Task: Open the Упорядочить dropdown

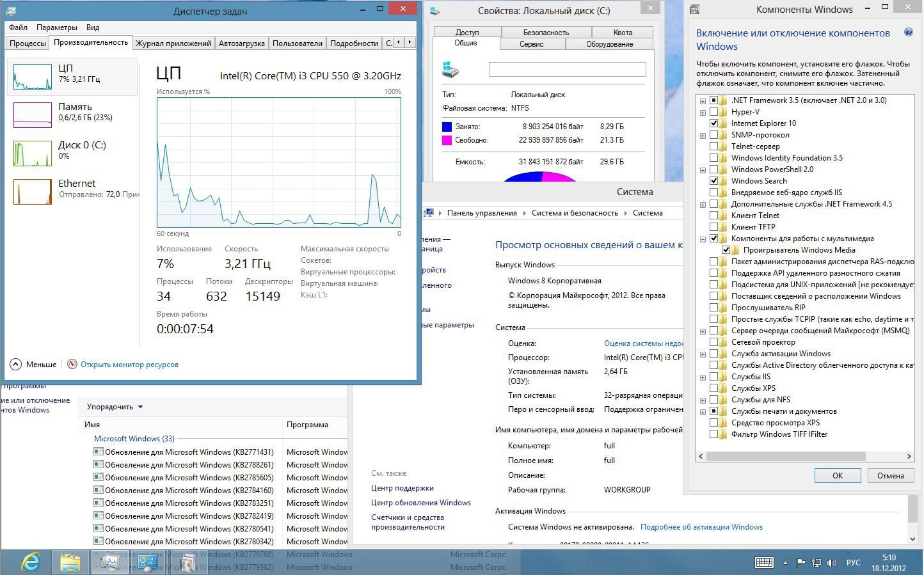Action: point(115,407)
